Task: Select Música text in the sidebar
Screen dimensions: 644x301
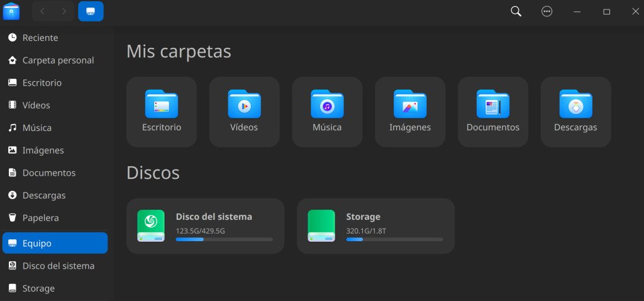Action: [37, 128]
